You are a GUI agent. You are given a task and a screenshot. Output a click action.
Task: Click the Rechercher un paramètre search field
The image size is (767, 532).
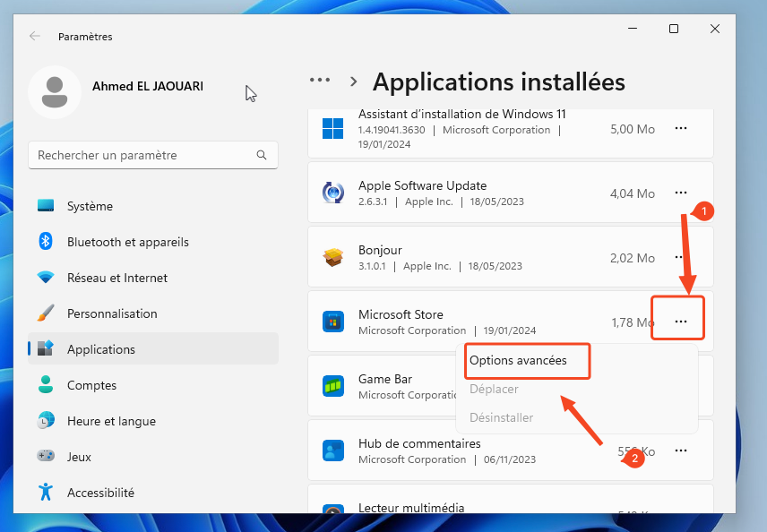(x=143, y=155)
